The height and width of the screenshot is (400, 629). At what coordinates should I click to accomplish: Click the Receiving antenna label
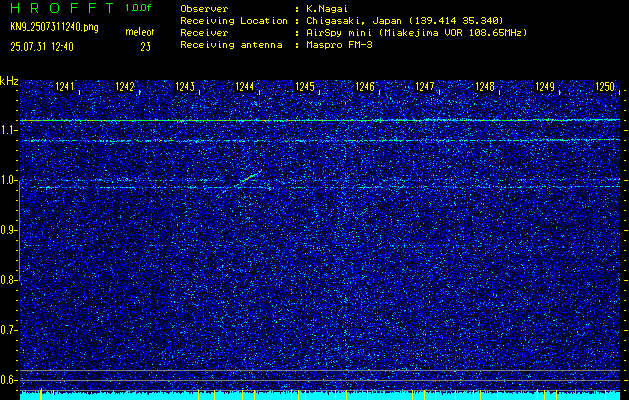(231, 45)
